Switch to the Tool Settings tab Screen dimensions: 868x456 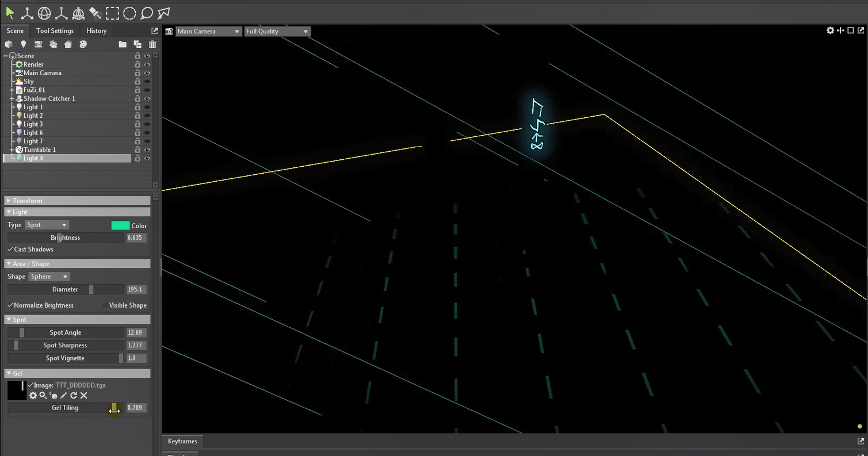tap(55, 31)
